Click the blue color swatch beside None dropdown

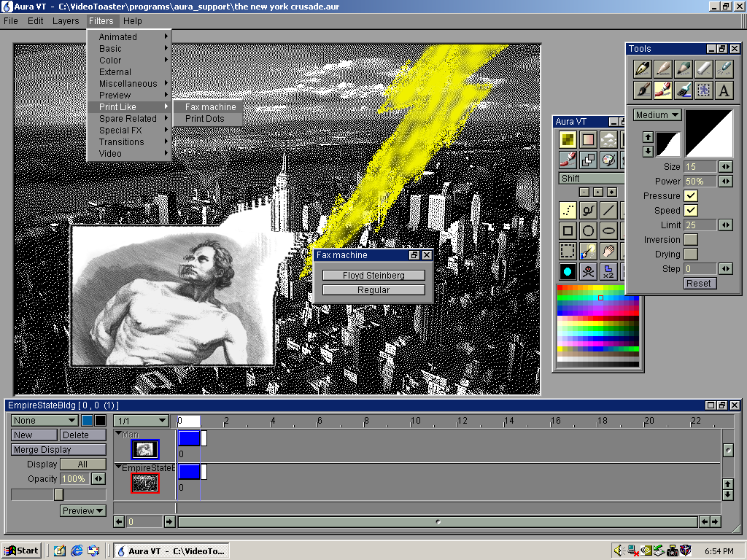tap(88, 421)
